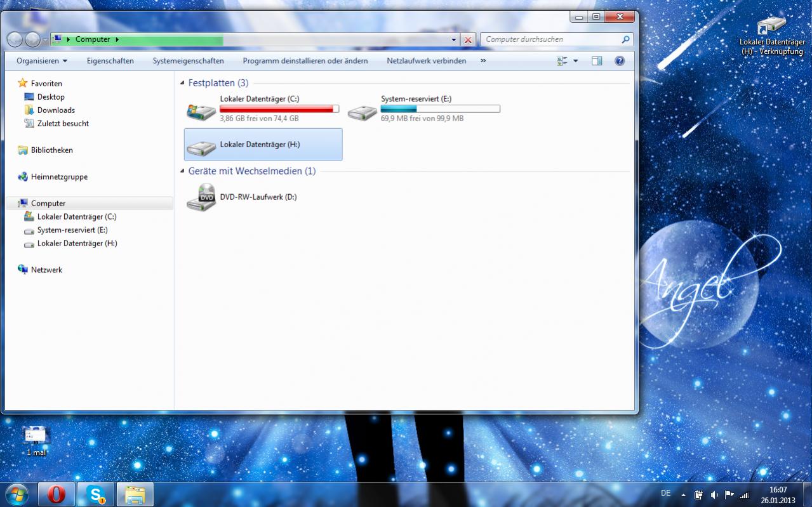Open the recent pages dropdown beside Forward
812x507 pixels.
44,40
